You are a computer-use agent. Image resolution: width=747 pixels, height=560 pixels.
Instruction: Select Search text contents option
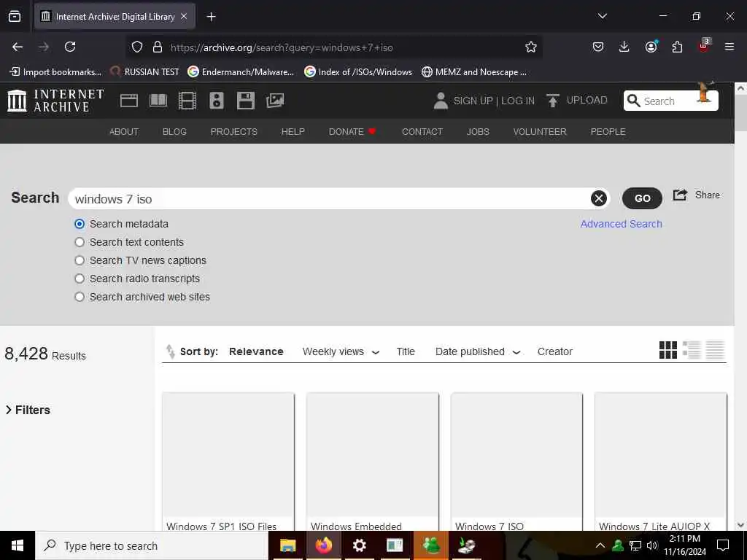[80, 242]
